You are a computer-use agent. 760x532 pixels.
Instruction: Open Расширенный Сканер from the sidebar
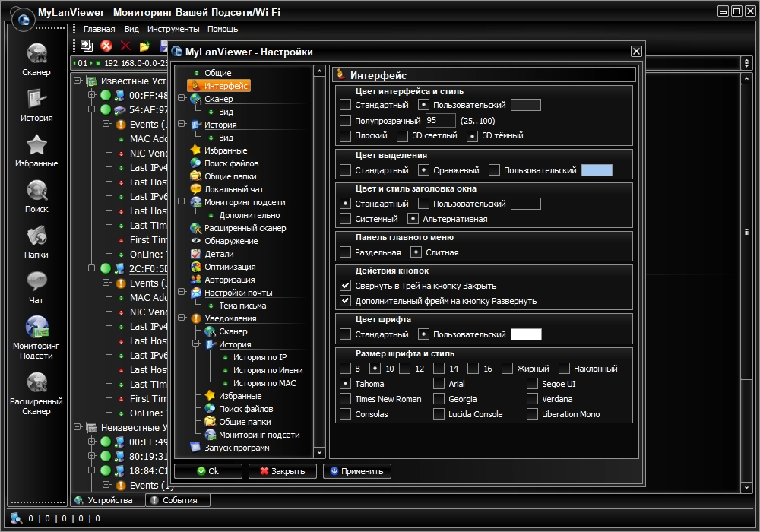point(36,384)
